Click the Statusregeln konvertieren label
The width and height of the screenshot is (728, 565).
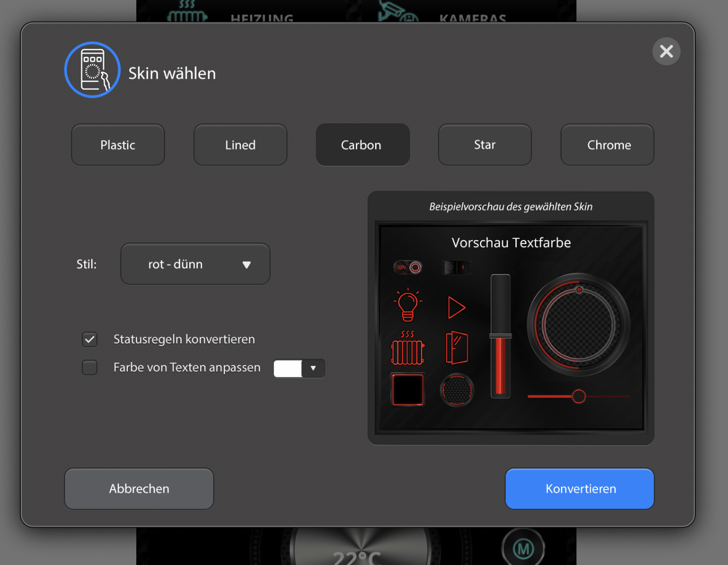pos(184,339)
